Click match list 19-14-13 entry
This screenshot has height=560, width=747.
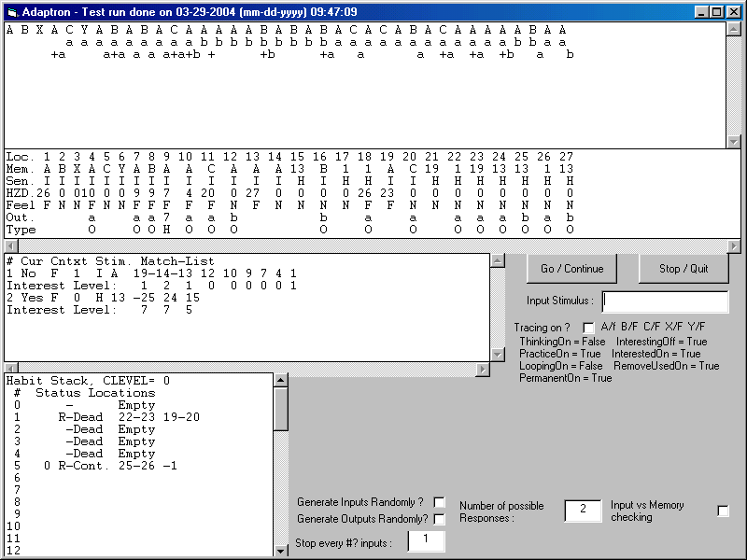click(x=162, y=273)
